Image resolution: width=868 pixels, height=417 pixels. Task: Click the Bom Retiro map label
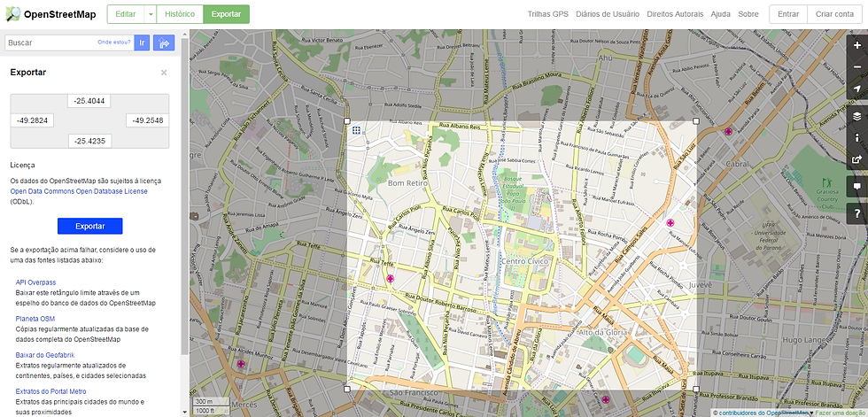pyautogui.click(x=407, y=182)
